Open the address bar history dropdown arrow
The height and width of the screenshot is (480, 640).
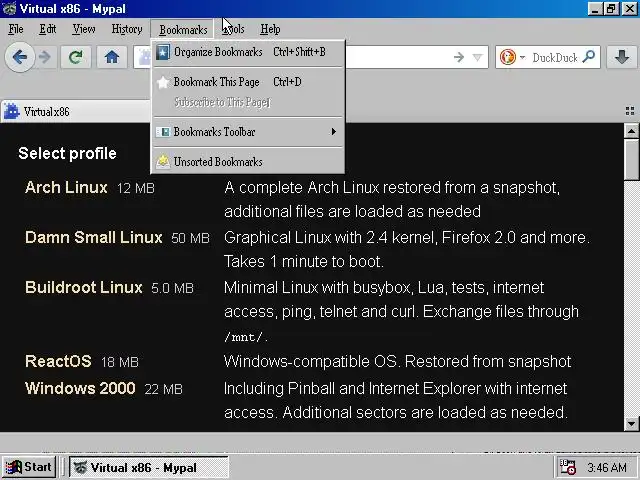477,57
